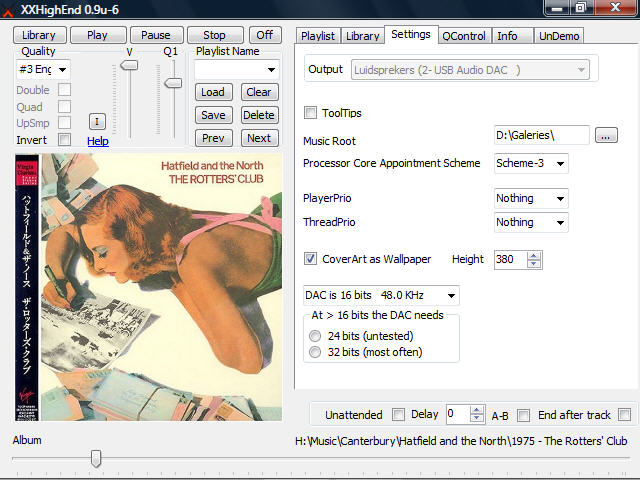Switch to the Playlist tab
640x480 pixels.
click(x=318, y=36)
